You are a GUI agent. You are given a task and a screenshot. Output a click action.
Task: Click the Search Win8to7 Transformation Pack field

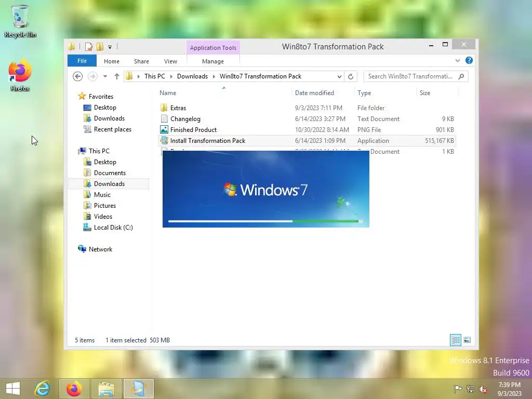[416, 76]
